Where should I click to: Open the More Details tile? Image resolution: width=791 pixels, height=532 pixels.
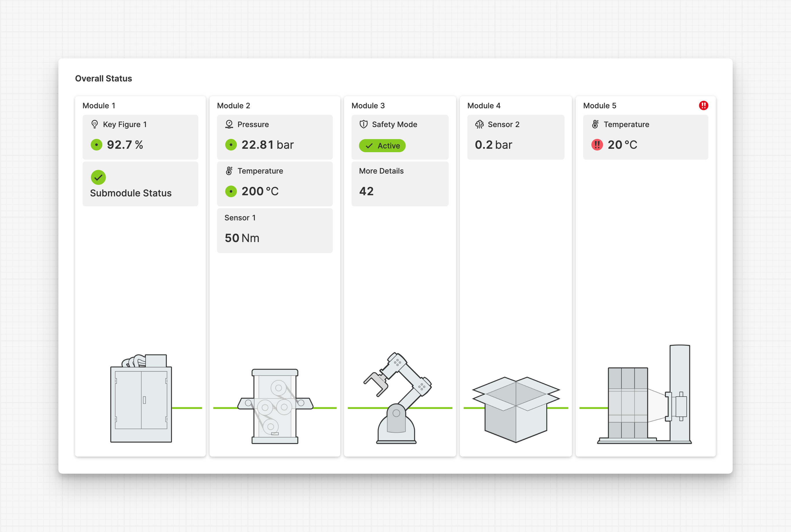click(400, 184)
